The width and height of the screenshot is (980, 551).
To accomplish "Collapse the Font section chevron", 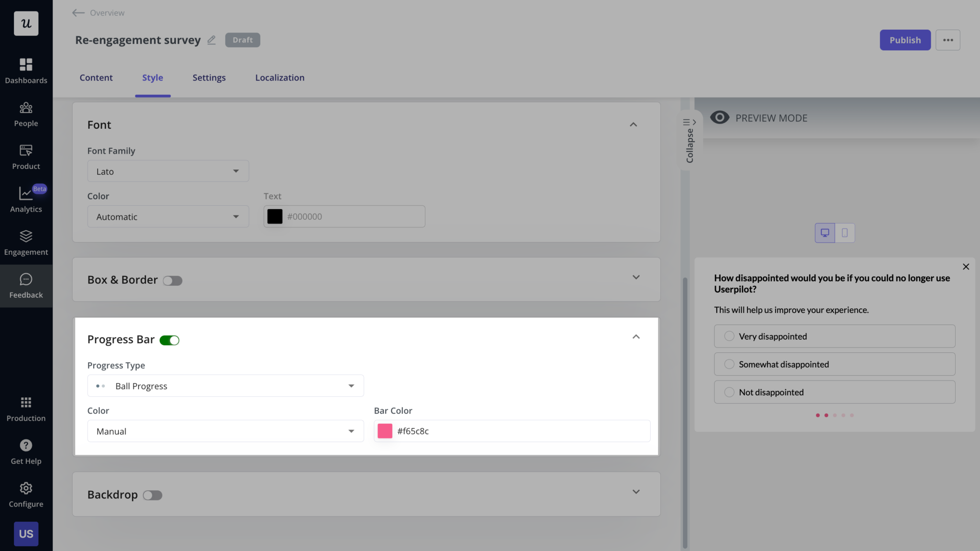I will (633, 124).
